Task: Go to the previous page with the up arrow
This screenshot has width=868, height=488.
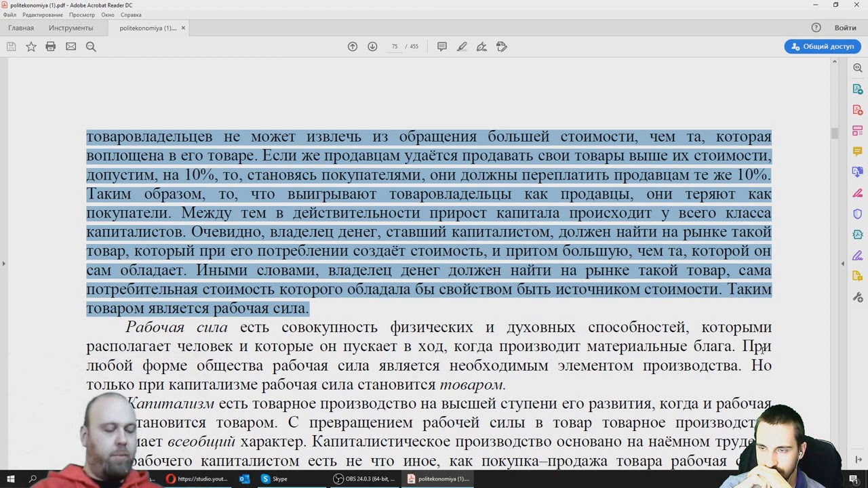Action: tap(353, 47)
